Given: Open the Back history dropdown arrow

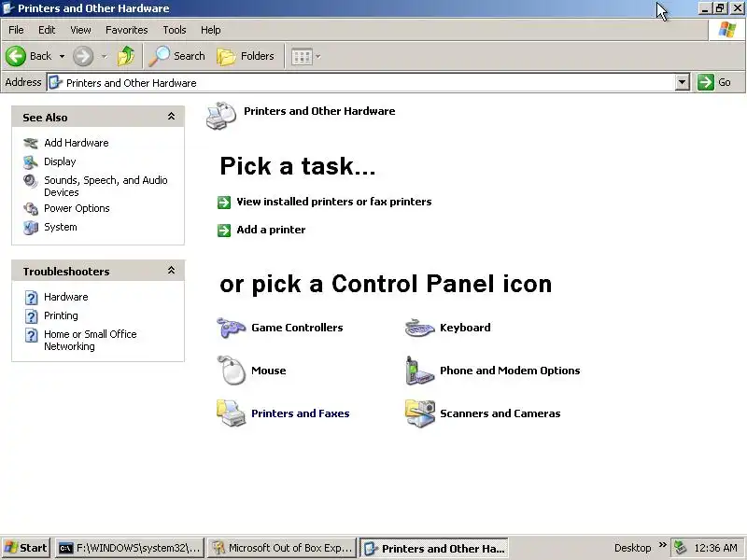Looking at the screenshot, I should (62, 56).
